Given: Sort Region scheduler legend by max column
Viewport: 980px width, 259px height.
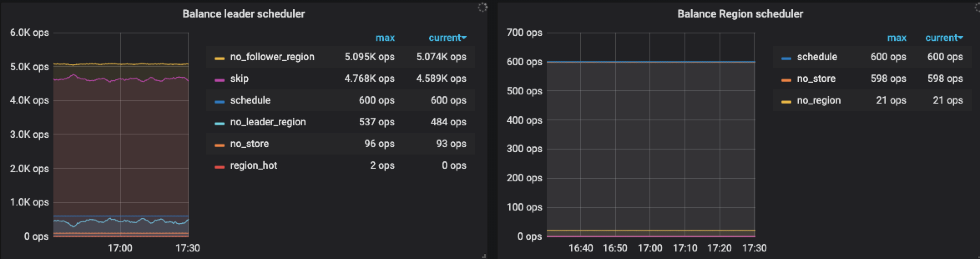Looking at the screenshot, I should (x=897, y=38).
